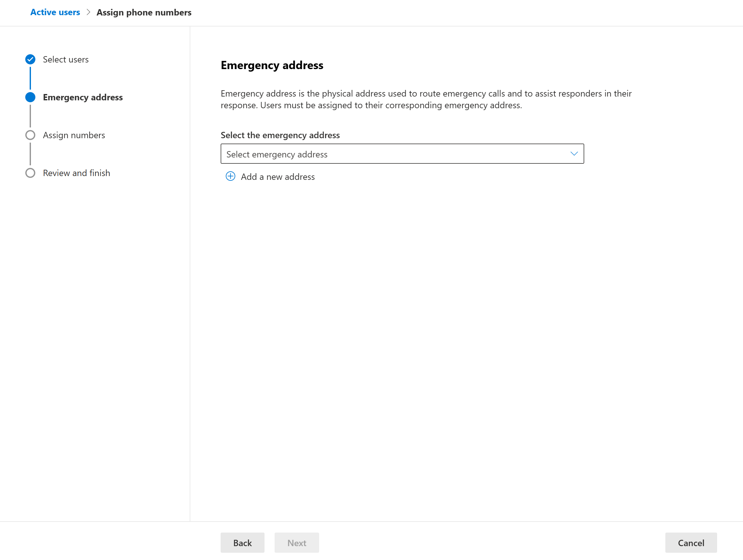This screenshot has height=560, width=743.
Task: Click the filled Emergency address step circle
Action: point(30,97)
